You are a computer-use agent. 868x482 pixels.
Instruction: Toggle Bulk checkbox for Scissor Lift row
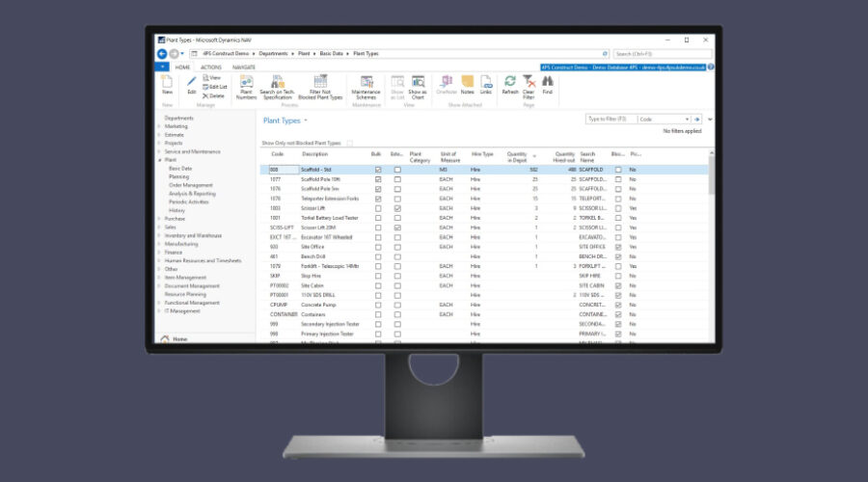point(377,208)
